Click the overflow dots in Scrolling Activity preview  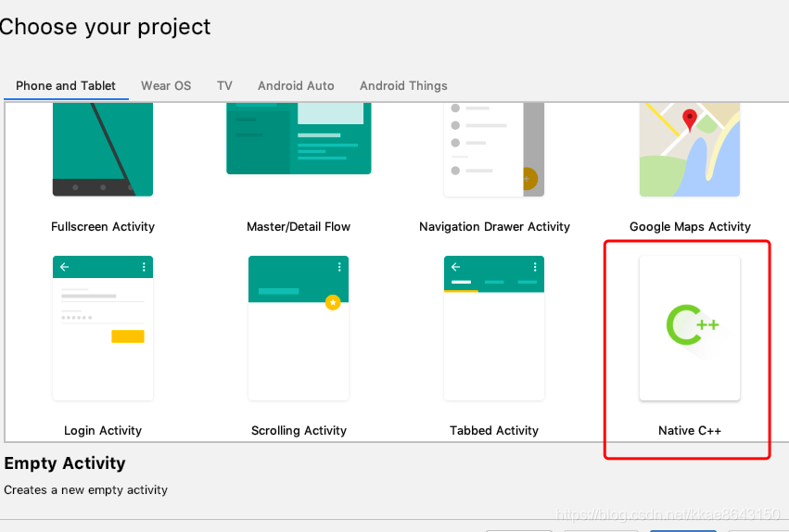pyautogui.click(x=339, y=267)
